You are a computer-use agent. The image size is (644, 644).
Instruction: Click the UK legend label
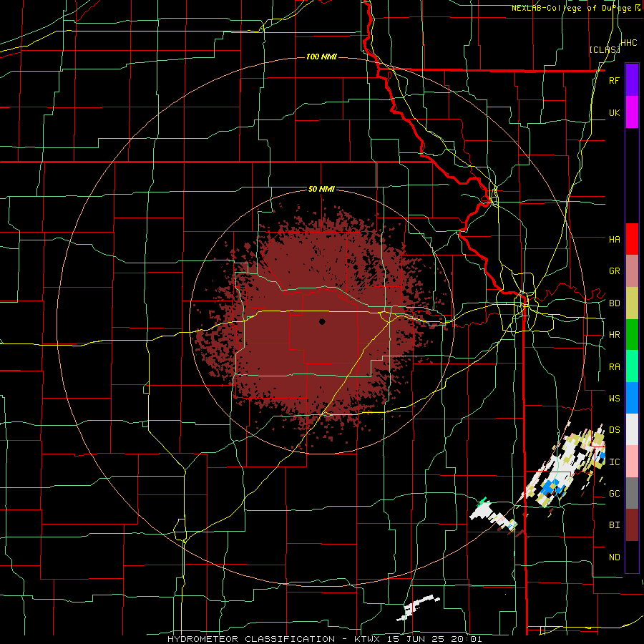(614, 112)
